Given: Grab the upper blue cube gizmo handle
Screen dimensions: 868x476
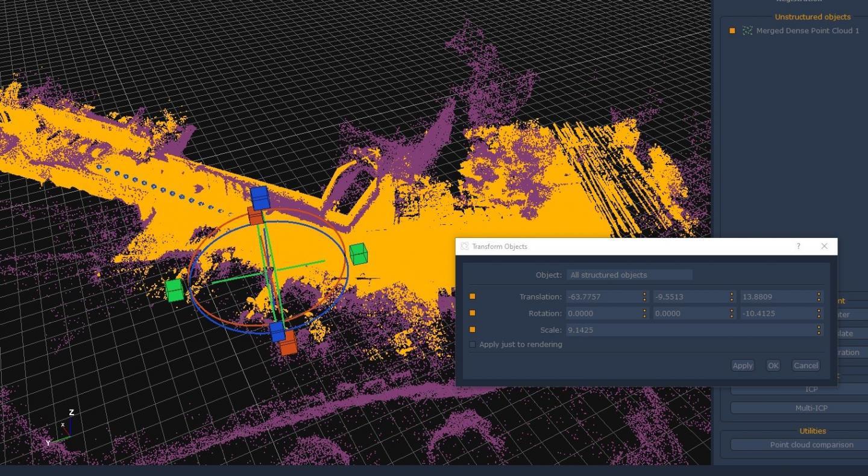Looking at the screenshot, I should [260, 197].
